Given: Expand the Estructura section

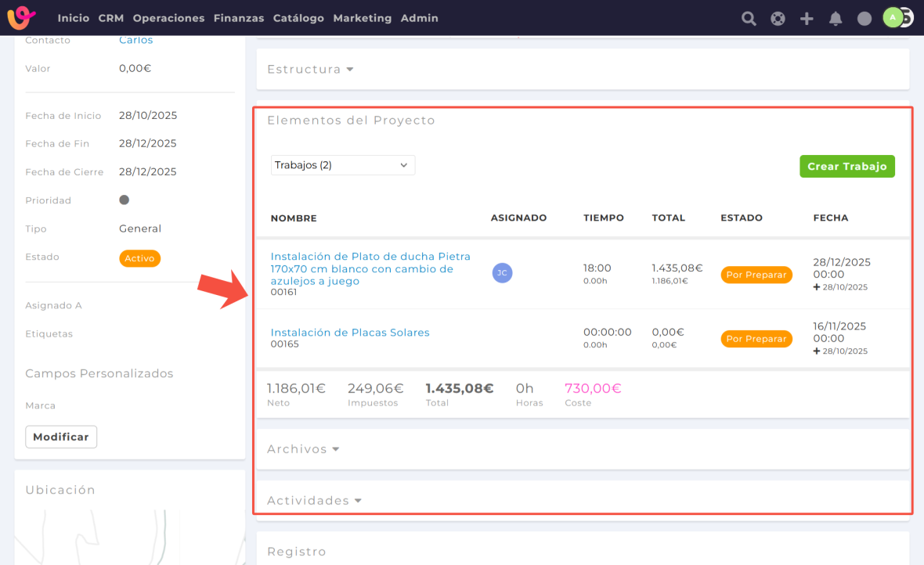Looking at the screenshot, I should pos(310,70).
